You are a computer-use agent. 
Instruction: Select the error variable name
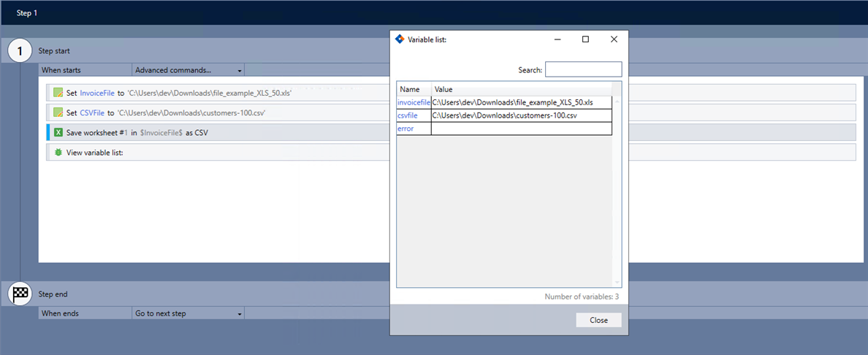pyautogui.click(x=406, y=129)
